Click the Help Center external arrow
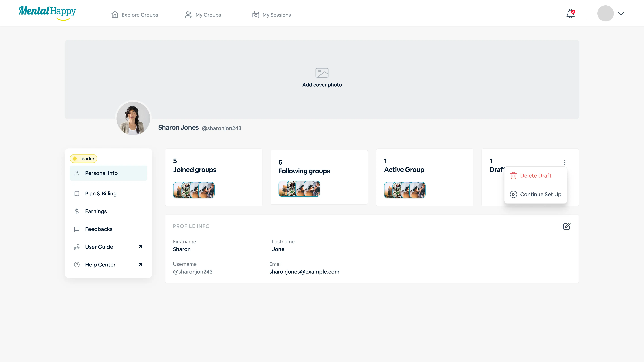 click(140, 265)
